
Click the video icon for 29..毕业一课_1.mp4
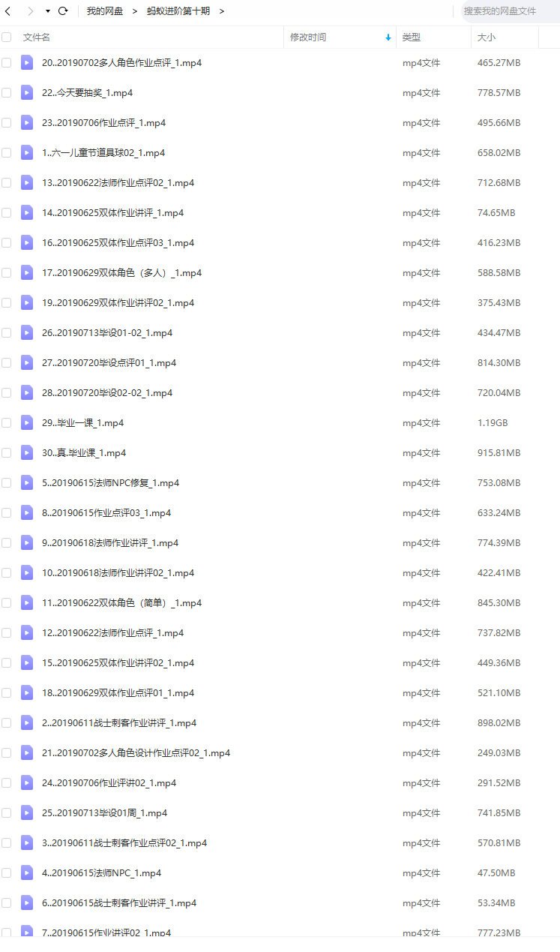[27, 422]
